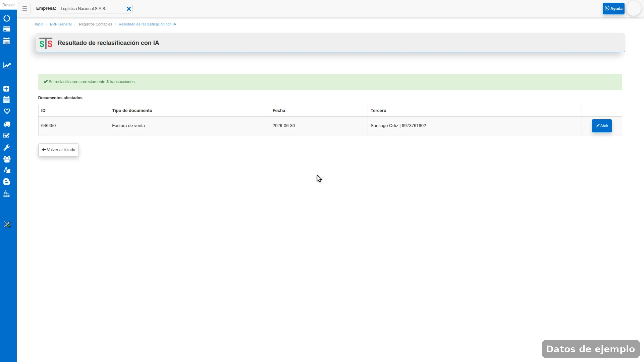Open the ERP General breadcrumb link
The image size is (644, 362).
click(61, 24)
